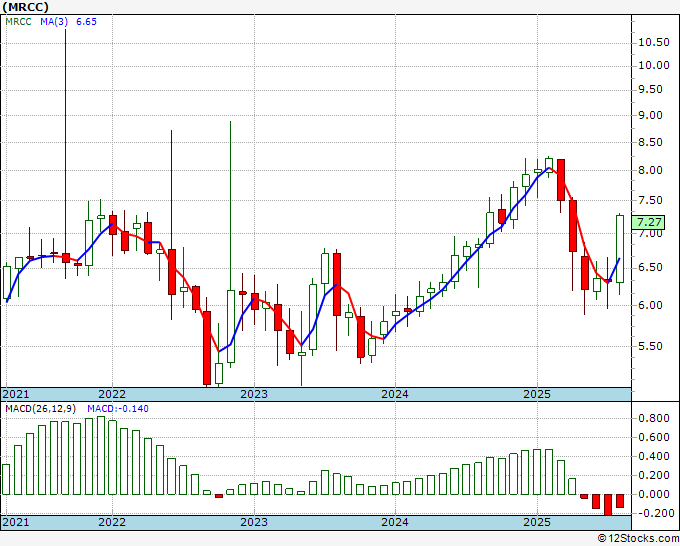The width and height of the screenshot is (680, 546).
Task: Click the MACD:-0.140 value label
Action: click(x=118, y=409)
